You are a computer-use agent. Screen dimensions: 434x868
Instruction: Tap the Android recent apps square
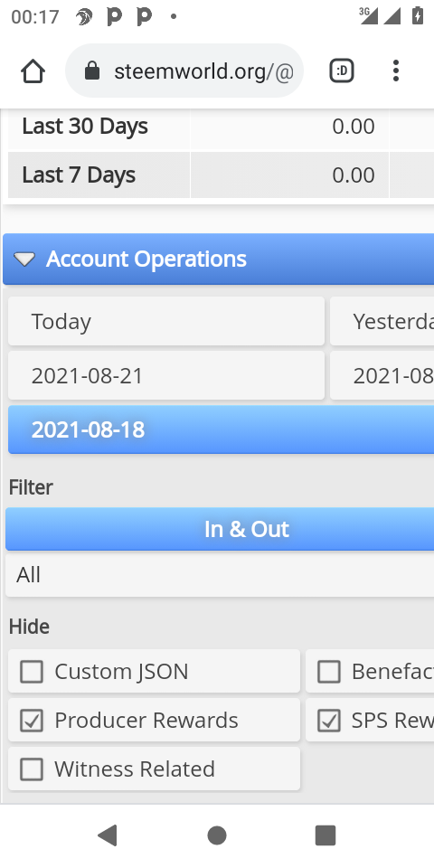325,835
